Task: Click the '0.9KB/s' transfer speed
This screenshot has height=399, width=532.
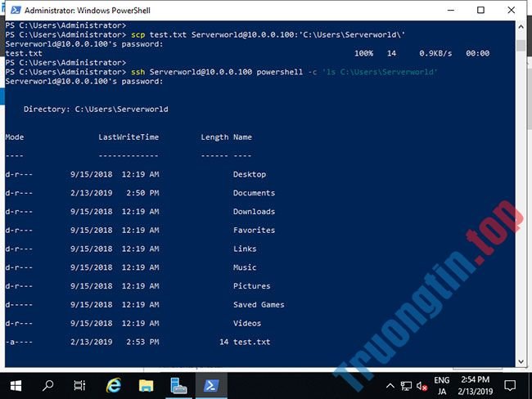Action: tap(435, 54)
